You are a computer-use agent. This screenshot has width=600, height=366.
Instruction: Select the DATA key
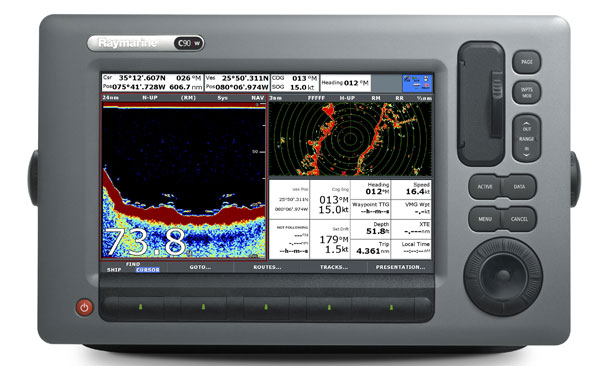(x=519, y=187)
